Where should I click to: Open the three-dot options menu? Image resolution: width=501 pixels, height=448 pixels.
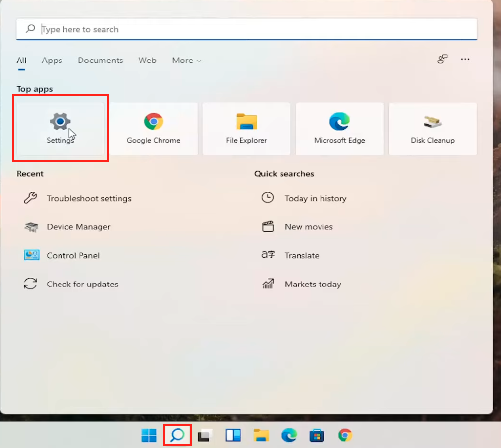[465, 59]
